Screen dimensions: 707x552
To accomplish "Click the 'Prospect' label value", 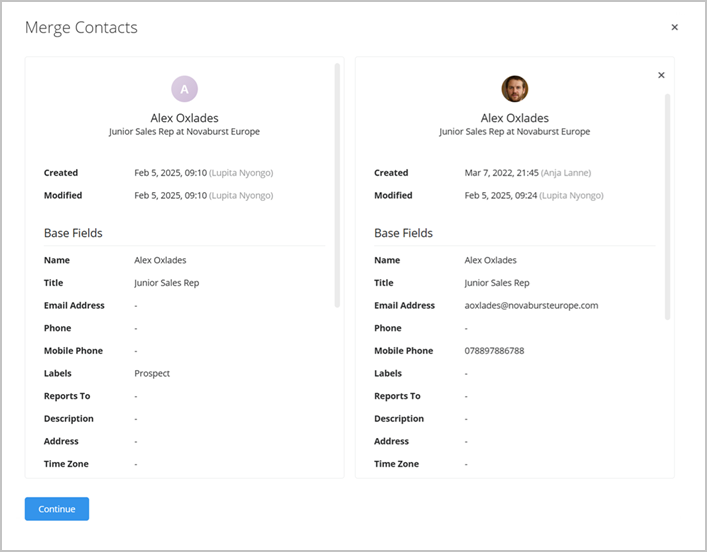I will (152, 373).
